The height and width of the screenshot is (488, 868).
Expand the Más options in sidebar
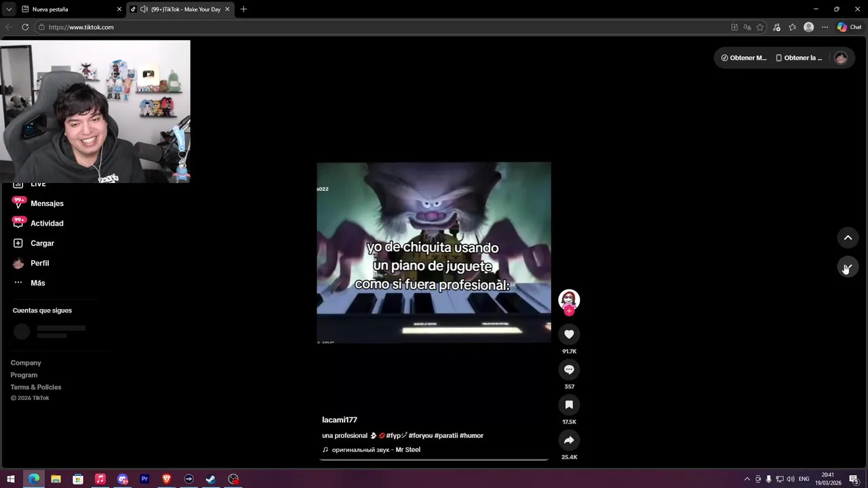coord(29,283)
